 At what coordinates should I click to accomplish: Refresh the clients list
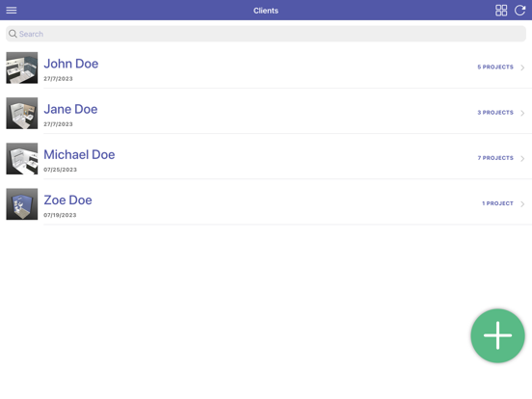[x=519, y=11]
